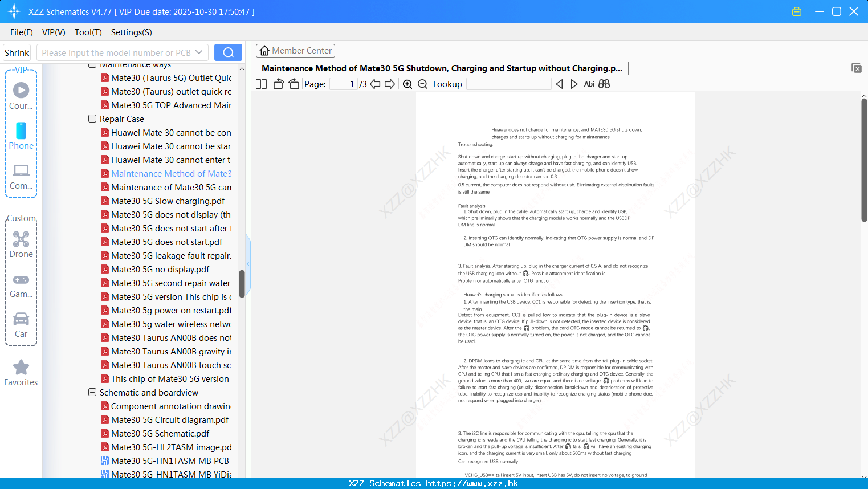Click the yellow toolbox icon in title bar
Viewport: 868px width, 489px height.
point(797,11)
